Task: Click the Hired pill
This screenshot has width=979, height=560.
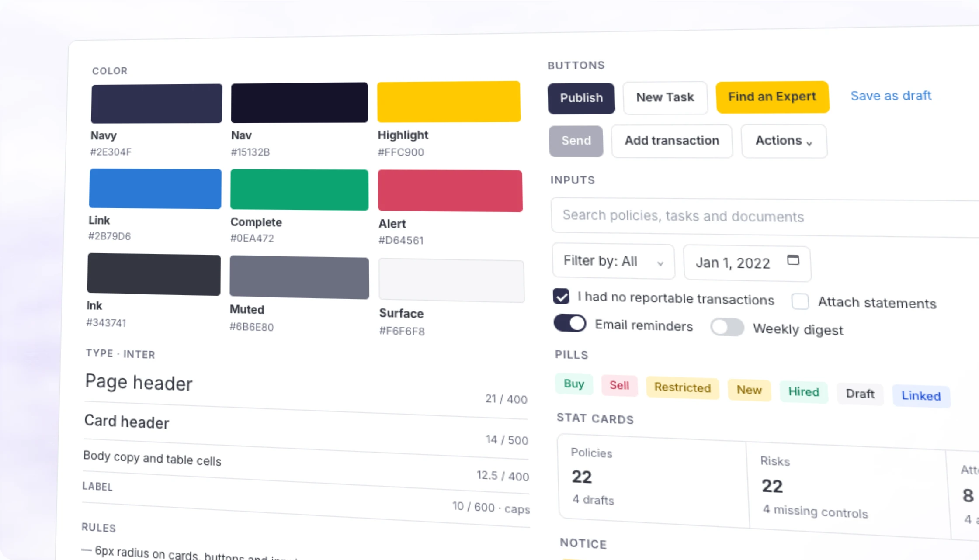Action: pyautogui.click(x=804, y=392)
